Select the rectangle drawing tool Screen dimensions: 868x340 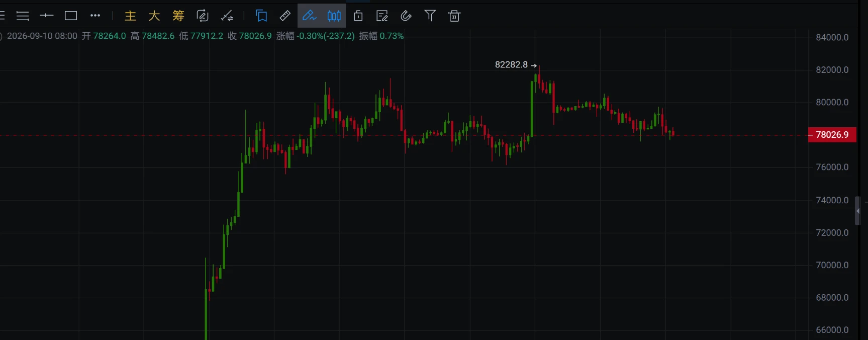(71, 16)
